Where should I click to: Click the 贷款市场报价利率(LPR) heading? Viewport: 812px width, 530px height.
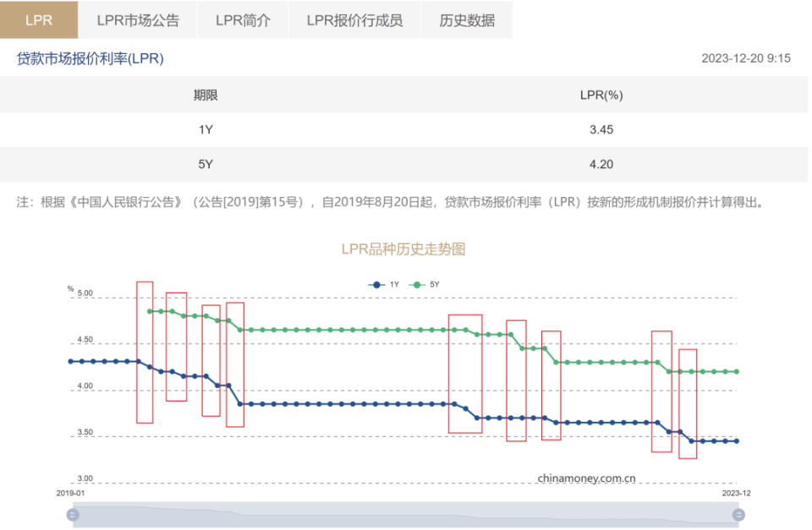pyautogui.click(x=91, y=58)
